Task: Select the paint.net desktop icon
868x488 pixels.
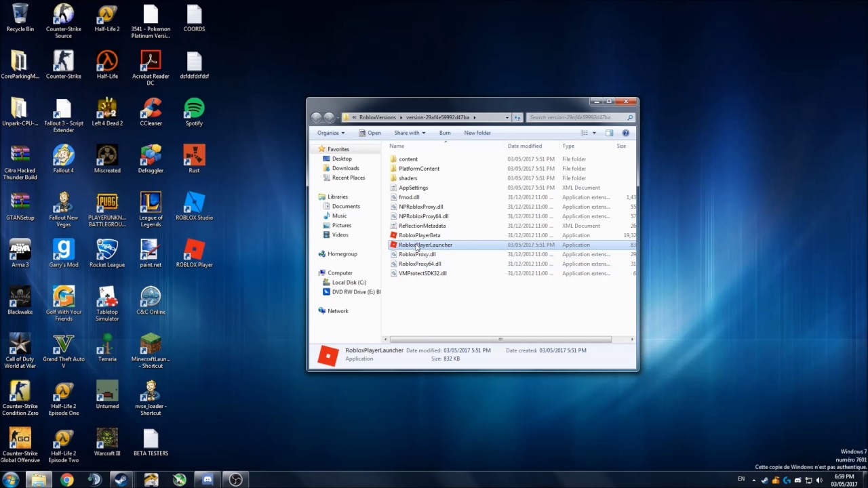Action: click(x=151, y=253)
